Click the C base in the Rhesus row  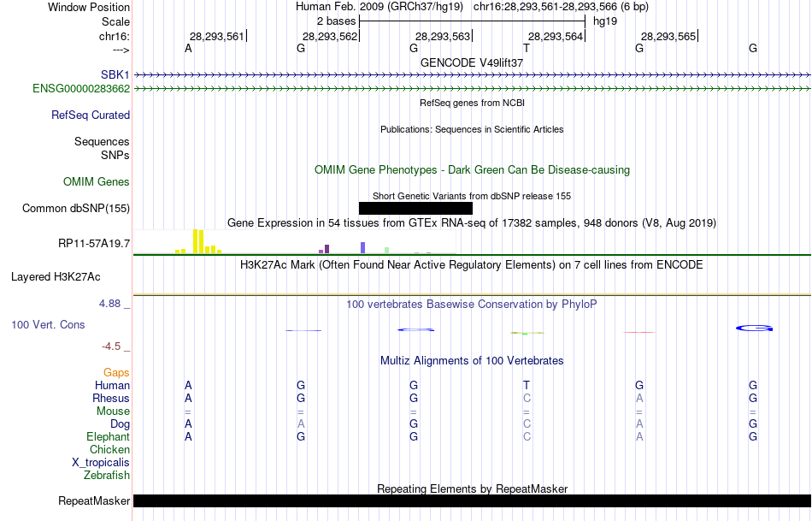527,398
